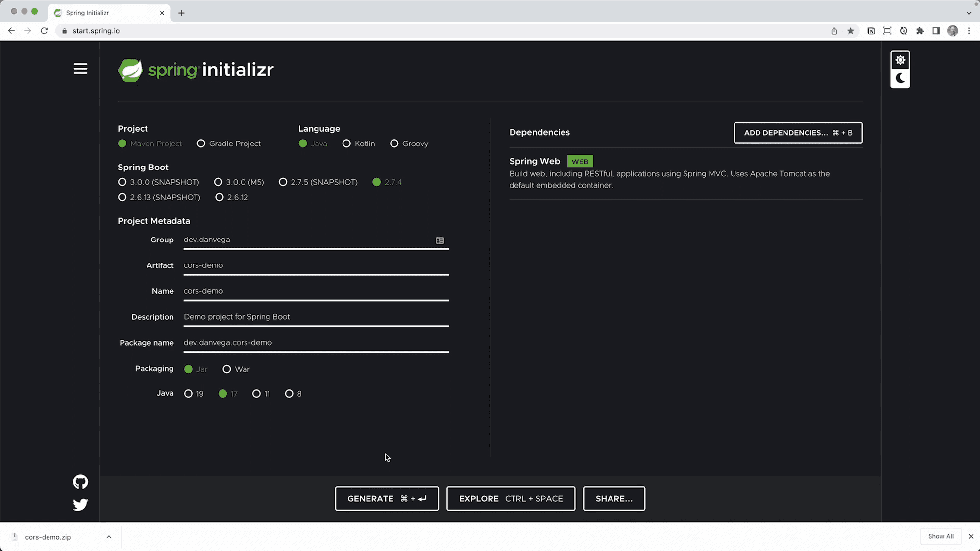Open the hamburger navigation menu
This screenshot has width=980, height=551.
point(80,69)
